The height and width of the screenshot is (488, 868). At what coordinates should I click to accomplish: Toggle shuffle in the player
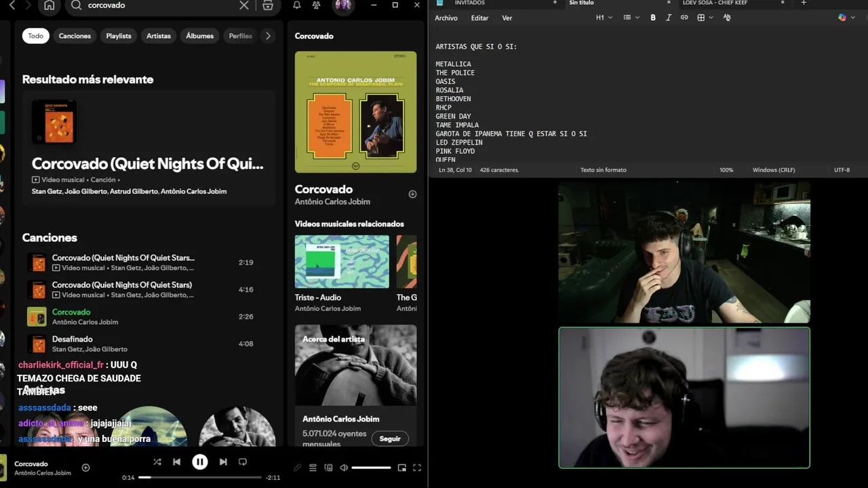click(157, 462)
